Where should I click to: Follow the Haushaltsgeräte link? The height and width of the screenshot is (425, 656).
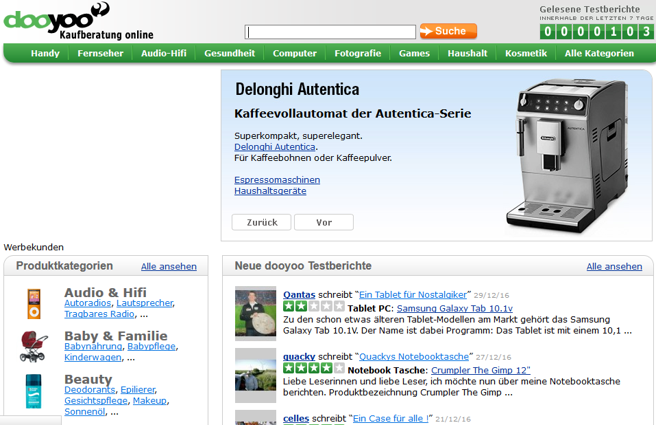point(270,191)
